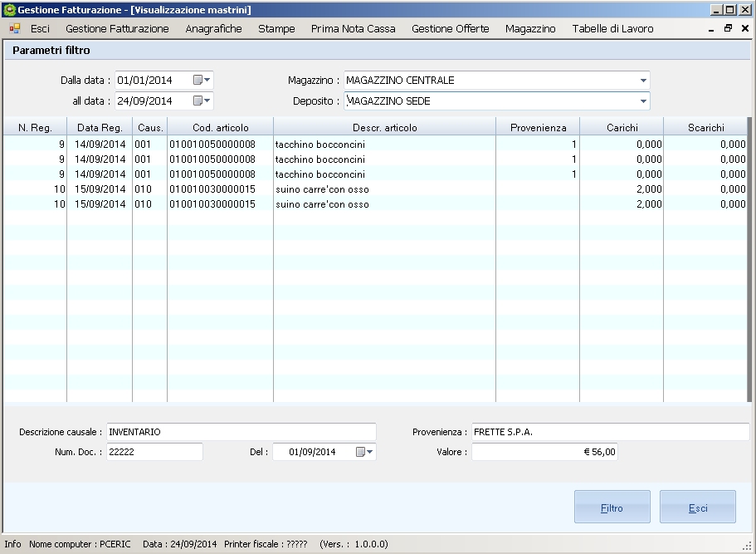Click Info in the status bar
The width and height of the screenshot is (756, 554).
point(12,544)
